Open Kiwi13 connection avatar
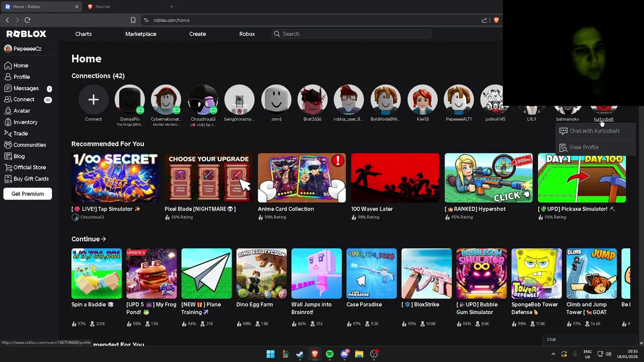644x362 pixels. (x=423, y=100)
